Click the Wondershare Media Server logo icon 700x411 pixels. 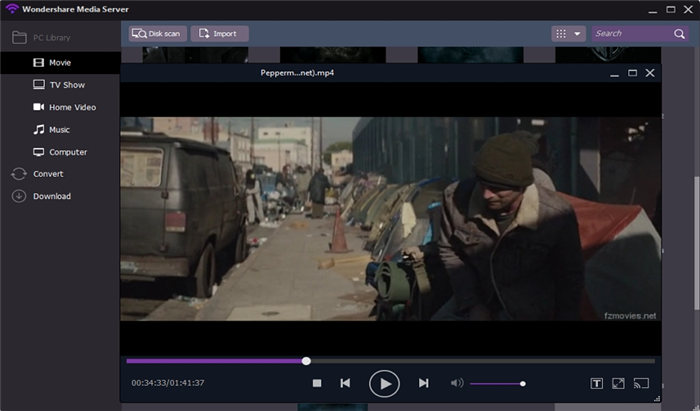tap(12, 8)
